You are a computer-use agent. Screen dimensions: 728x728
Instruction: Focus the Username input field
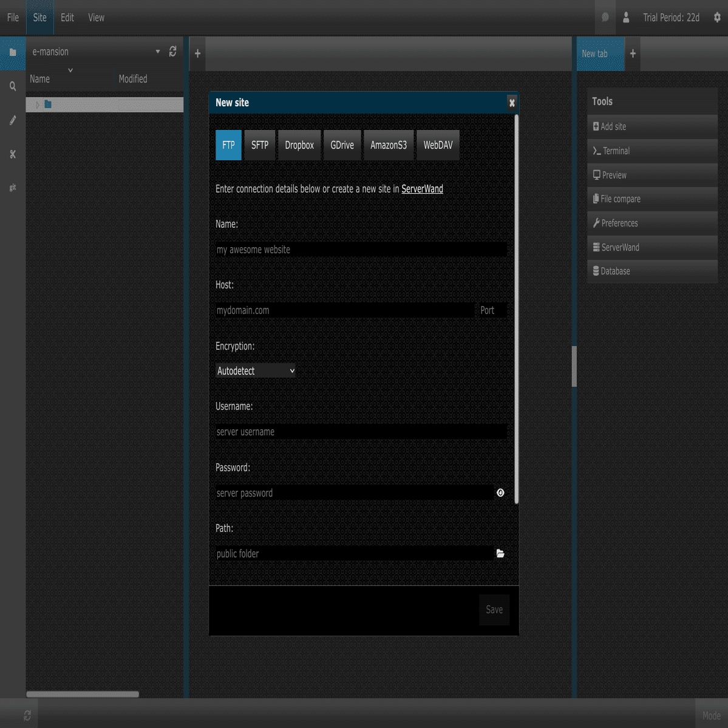361,432
